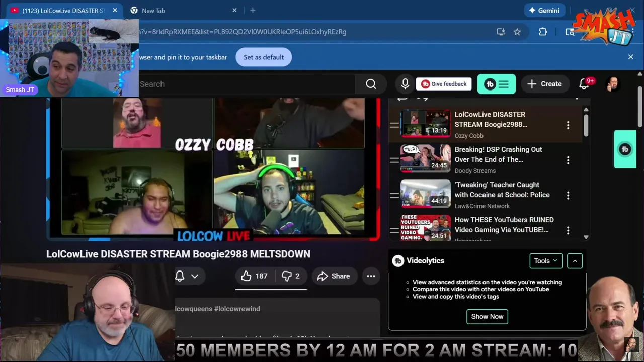
Task: Open options for 'Tweaking' Teacher playlist item
Action: (x=568, y=195)
